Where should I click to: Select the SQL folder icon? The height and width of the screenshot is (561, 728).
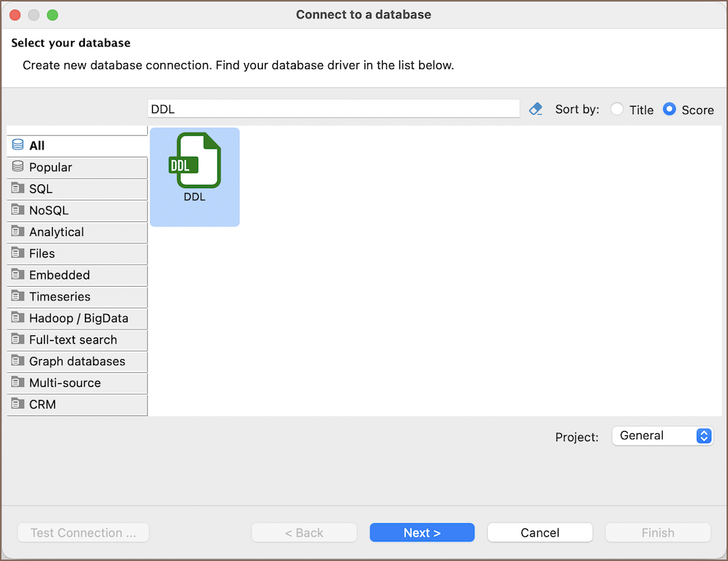17,188
